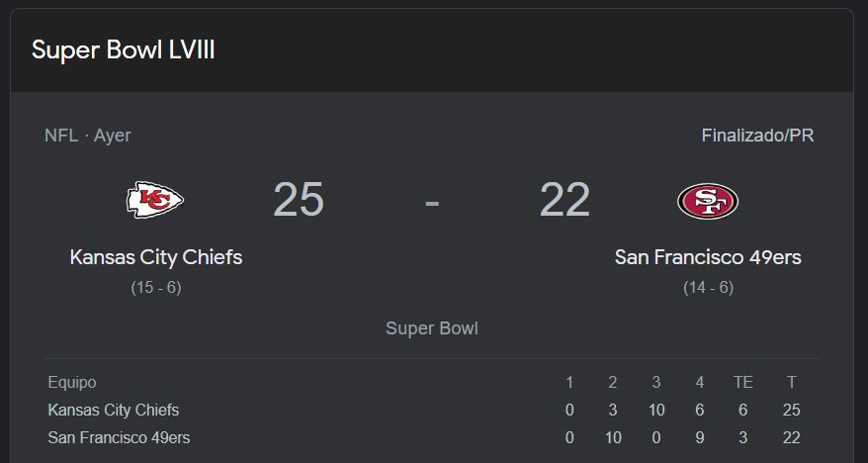Click Kansas City Chiefs in the score table
Screen dimensions: 868x463
tap(114, 410)
